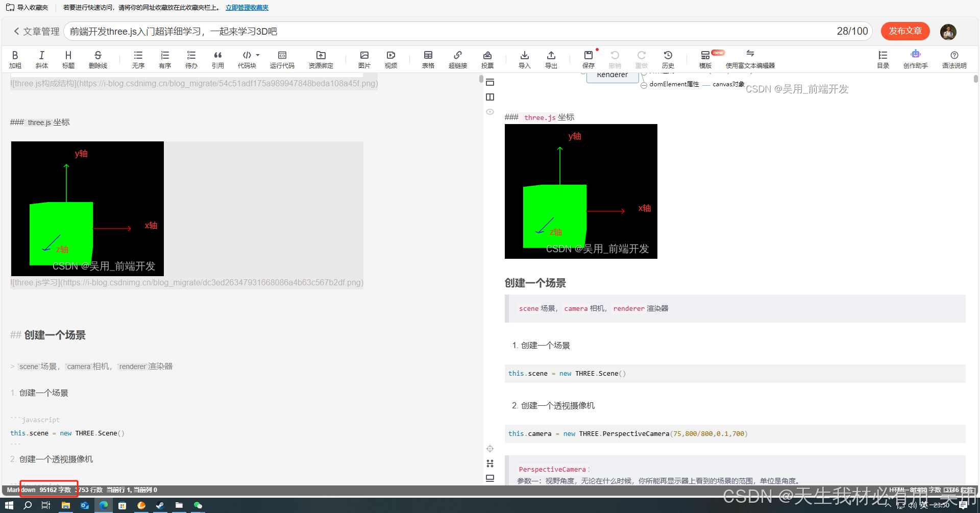980x513 pixels.
Task: Open table of contents (目录)
Action: coord(883,59)
